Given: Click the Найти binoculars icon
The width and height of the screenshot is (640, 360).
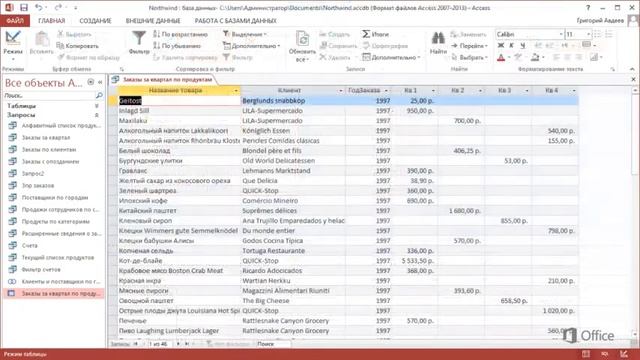Looking at the screenshot, I should pyautogui.click(x=438, y=39).
